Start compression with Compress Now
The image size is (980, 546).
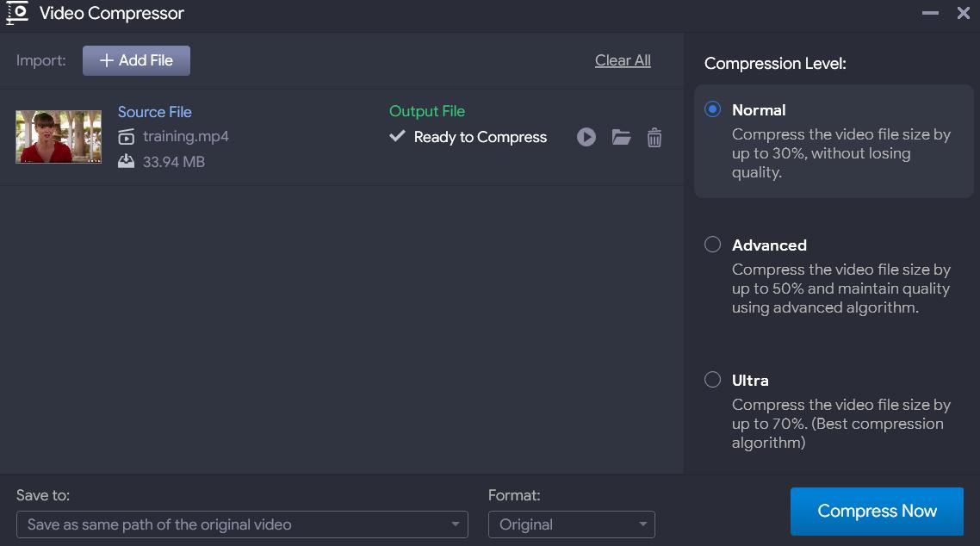876,511
